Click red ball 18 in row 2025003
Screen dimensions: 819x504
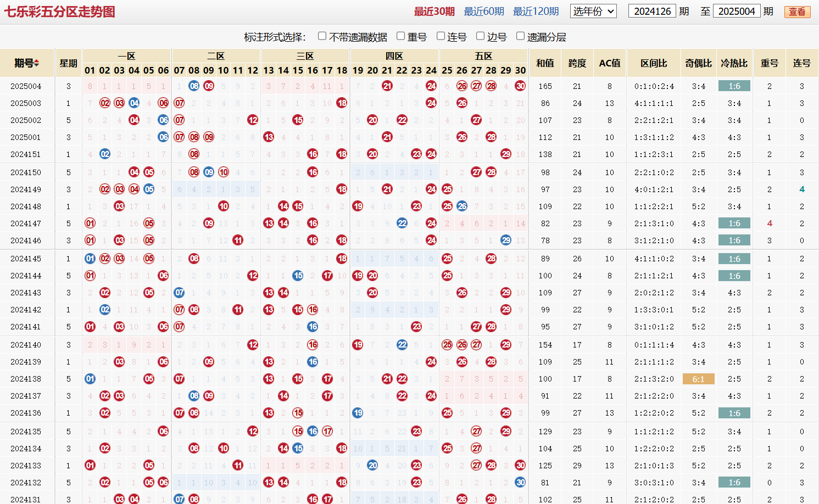coord(342,103)
